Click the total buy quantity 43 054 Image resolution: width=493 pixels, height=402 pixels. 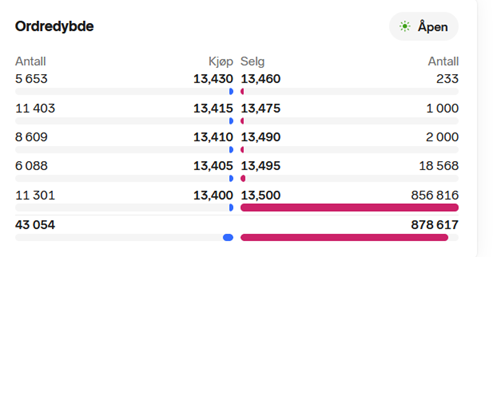click(x=35, y=225)
